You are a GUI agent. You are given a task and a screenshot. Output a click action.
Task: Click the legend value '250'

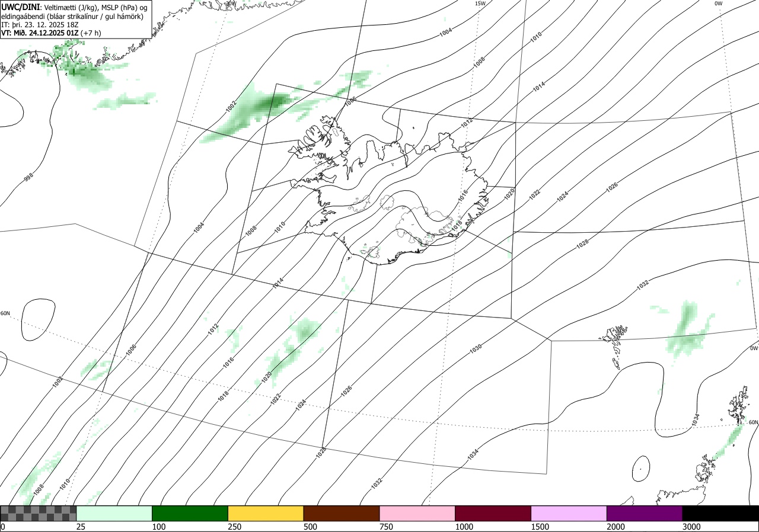click(x=235, y=527)
